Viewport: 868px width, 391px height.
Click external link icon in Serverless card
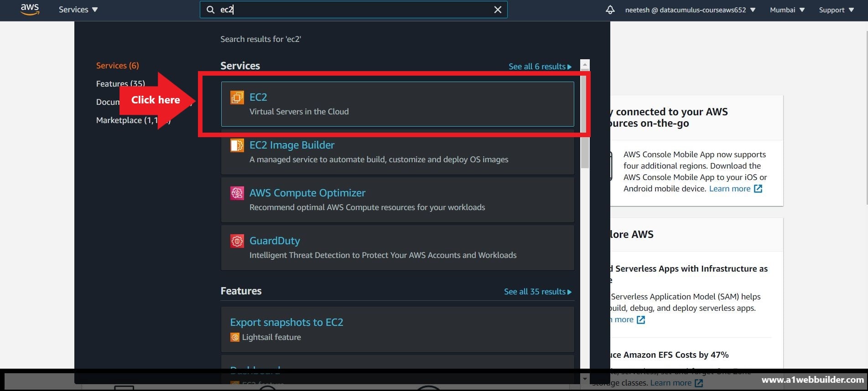(641, 320)
